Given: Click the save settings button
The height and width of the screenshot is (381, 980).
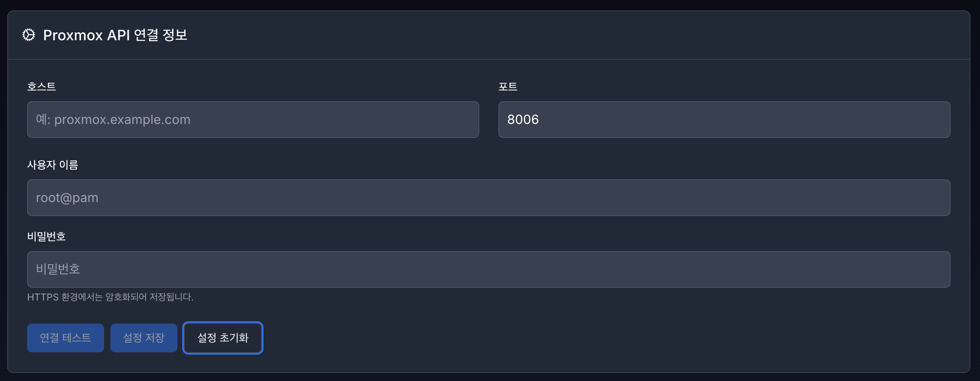Looking at the screenshot, I should coord(144,338).
